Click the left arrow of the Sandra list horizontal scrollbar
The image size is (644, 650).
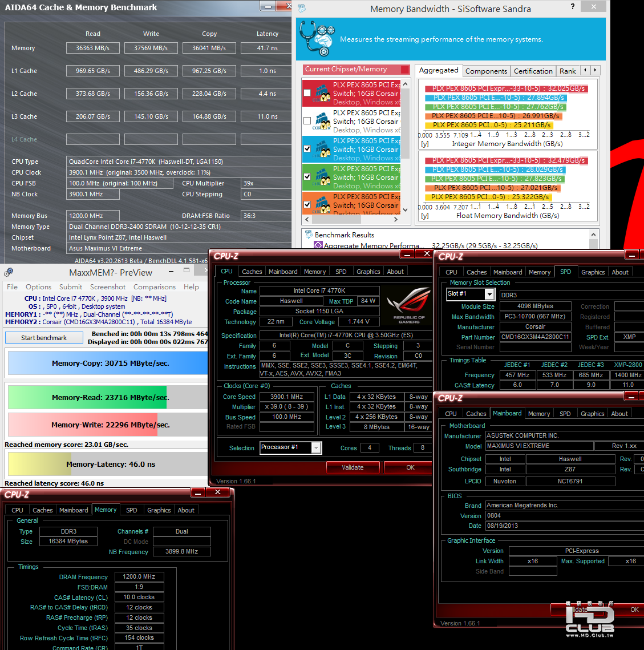click(307, 219)
